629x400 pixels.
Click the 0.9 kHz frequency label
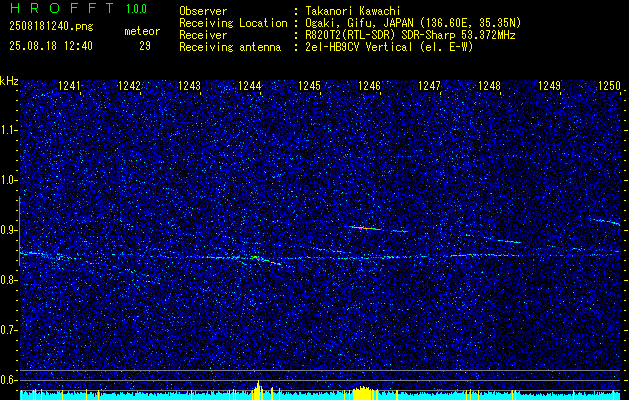8,230
